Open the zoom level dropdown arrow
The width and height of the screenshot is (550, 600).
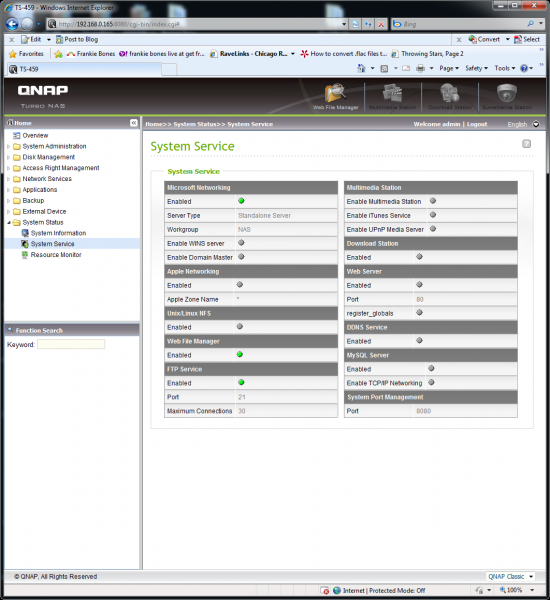click(x=532, y=590)
